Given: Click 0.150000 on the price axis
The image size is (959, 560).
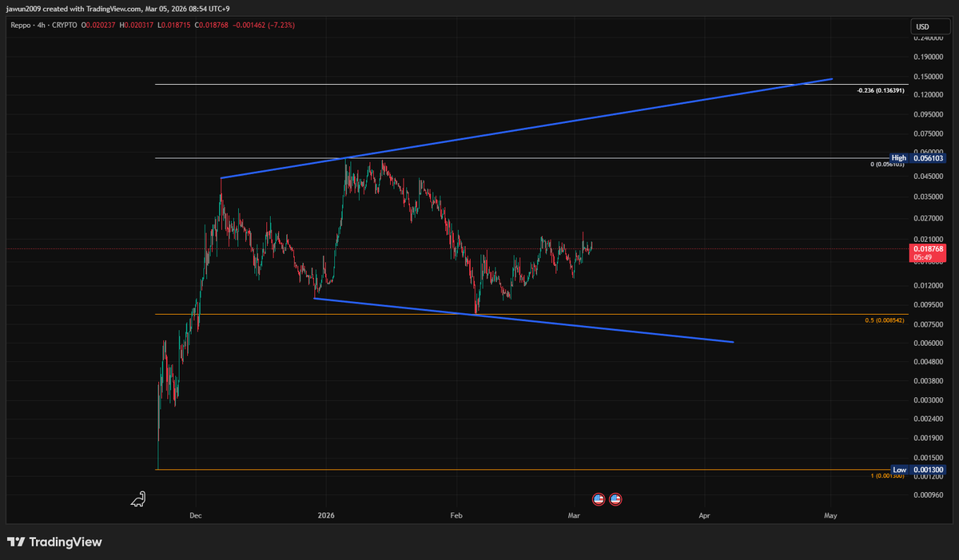Looking at the screenshot, I should [927, 77].
